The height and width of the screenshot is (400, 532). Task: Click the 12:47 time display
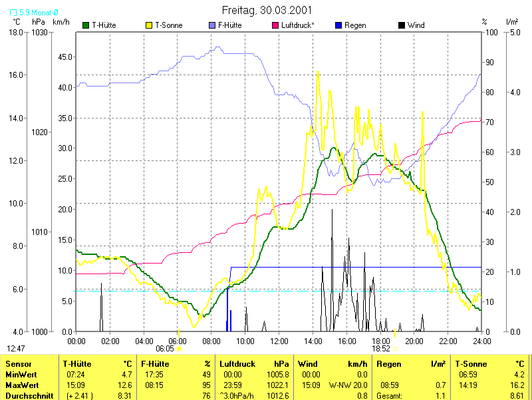(x=16, y=348)
